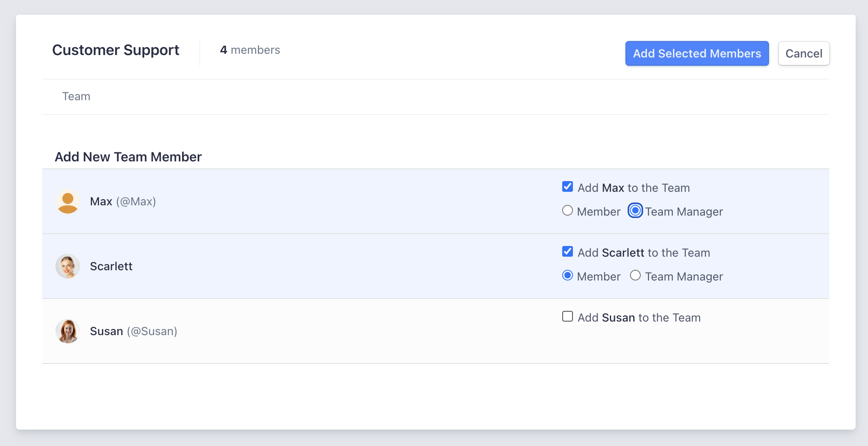This screenshot has width=868, height=446.
Task: Set Scarlett as Team Manager
Action: [x=635, y=276]
